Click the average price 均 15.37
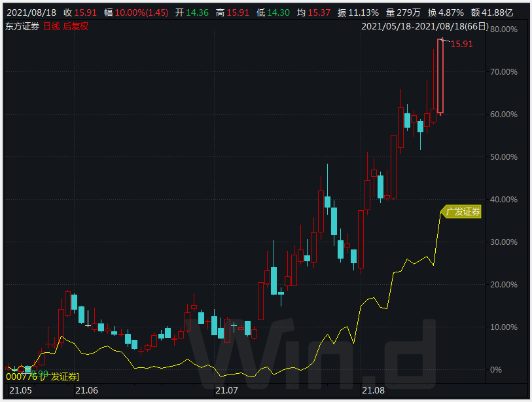This screenshot has width=532, height=402. [314, 13]
